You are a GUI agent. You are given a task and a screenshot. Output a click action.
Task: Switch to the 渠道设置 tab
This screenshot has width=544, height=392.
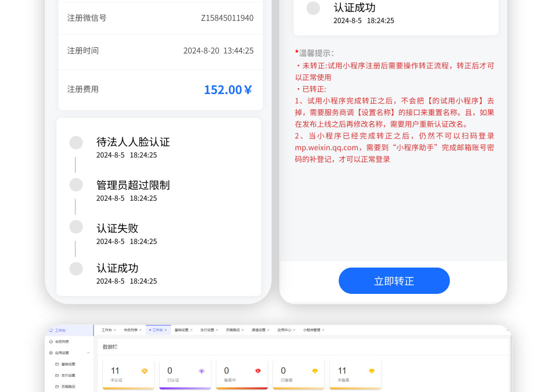pos(258,330)
